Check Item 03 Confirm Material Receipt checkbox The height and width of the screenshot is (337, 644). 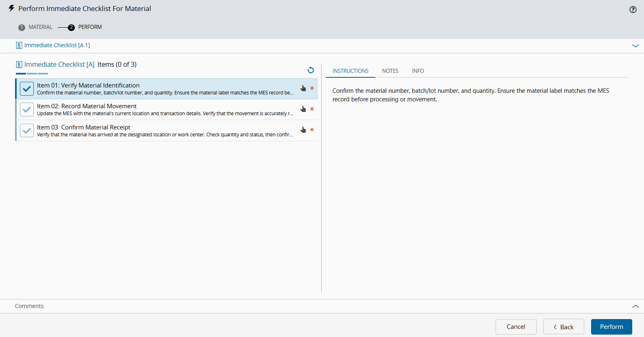click(27, 131)
